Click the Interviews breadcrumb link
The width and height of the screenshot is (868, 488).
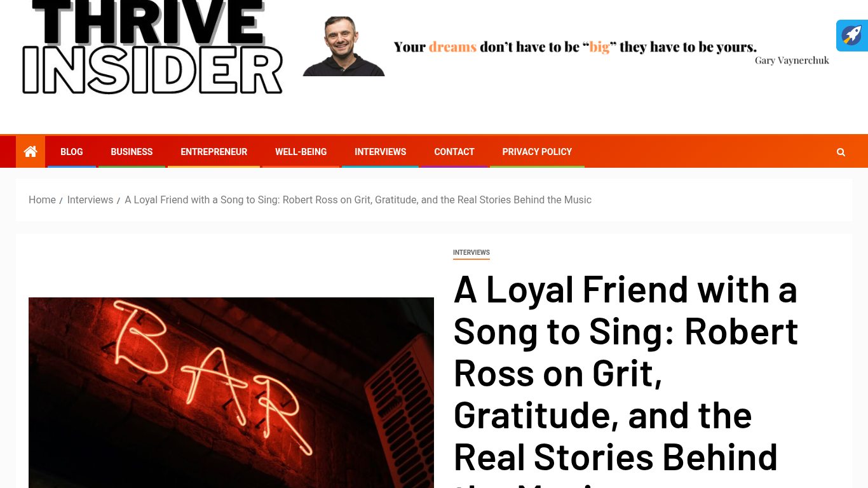click(x=90, y=200)
